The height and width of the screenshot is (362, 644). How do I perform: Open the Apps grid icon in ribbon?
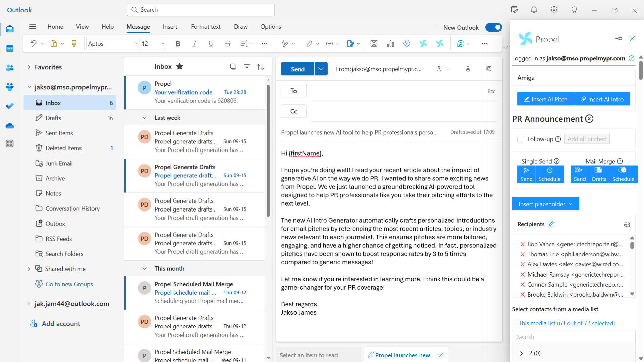click(x=374, y=44)
